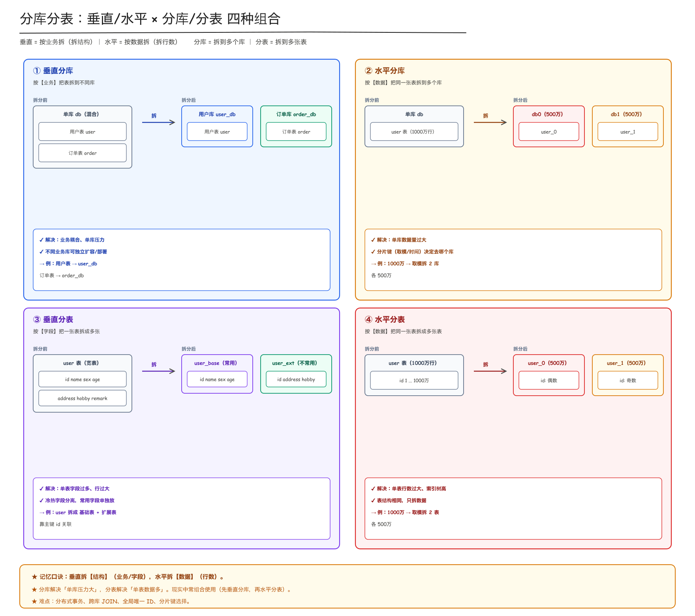Select the ④ 水平分表 section heading
Screen dimensions: 695x616
tap(385, 319)
